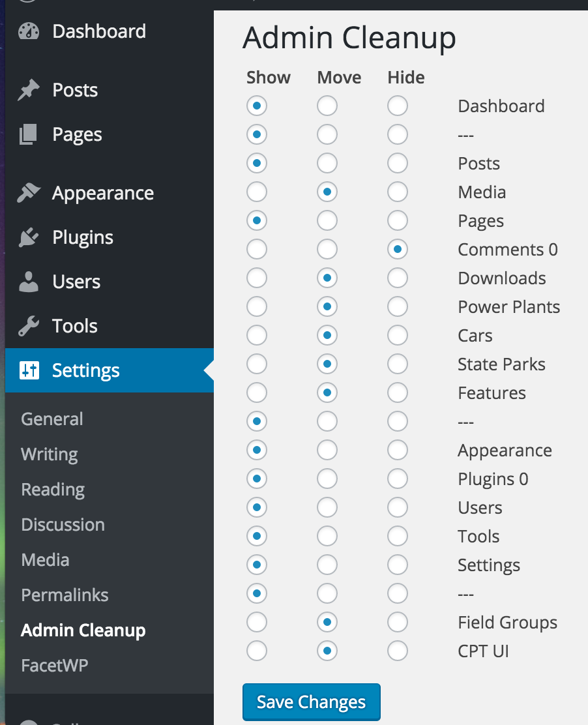
Task: Select Hide radio for CPT UI
Action: (x=397, y=651)
